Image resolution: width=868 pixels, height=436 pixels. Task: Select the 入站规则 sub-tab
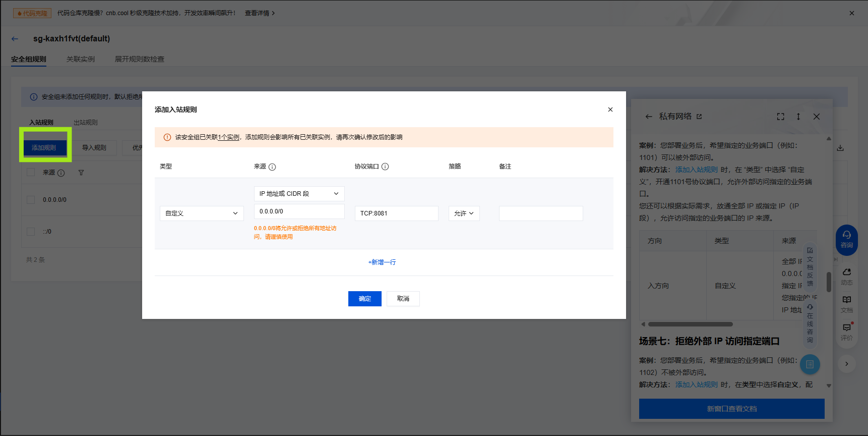pyautogui.click(x=41, y=123)
